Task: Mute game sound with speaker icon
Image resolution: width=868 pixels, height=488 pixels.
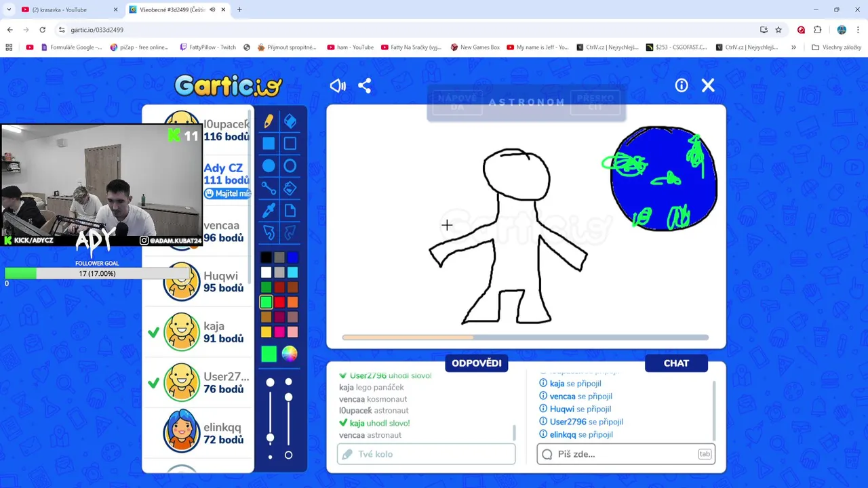Action: pos(338,85)
